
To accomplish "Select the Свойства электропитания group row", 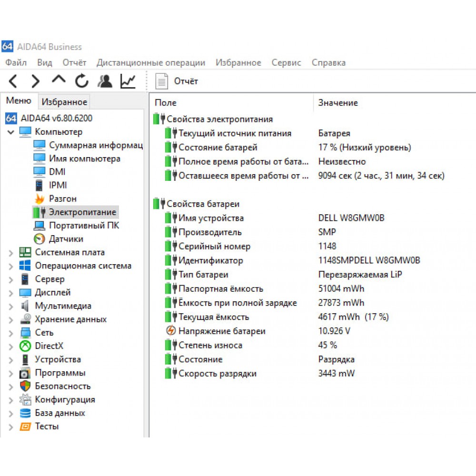I will point(219,119).
